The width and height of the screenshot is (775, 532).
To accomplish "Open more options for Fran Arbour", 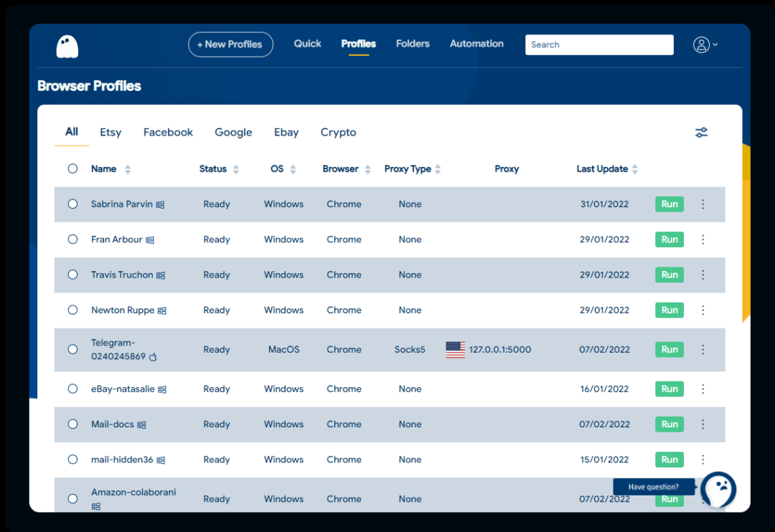I will tap(703, 239).
